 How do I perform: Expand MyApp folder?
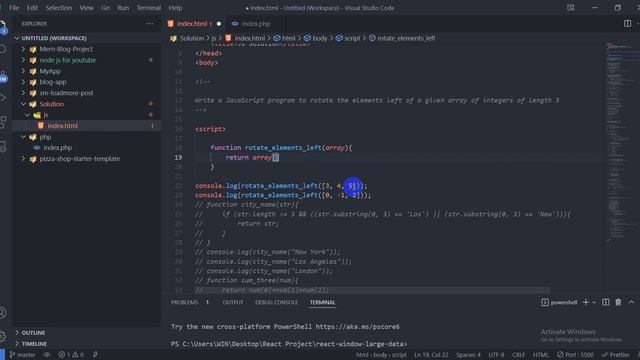pyautogui.click(x=23, y=71)
